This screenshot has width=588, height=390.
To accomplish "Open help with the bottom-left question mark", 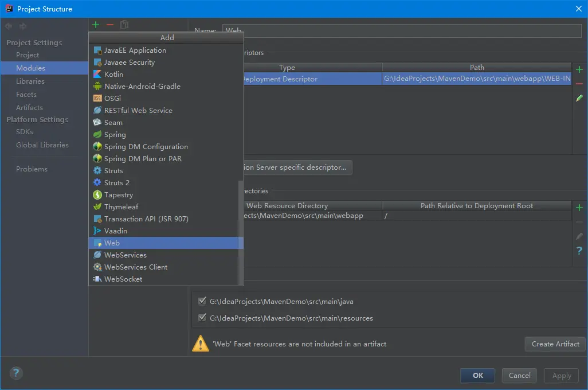I will [x=15, y=373].
